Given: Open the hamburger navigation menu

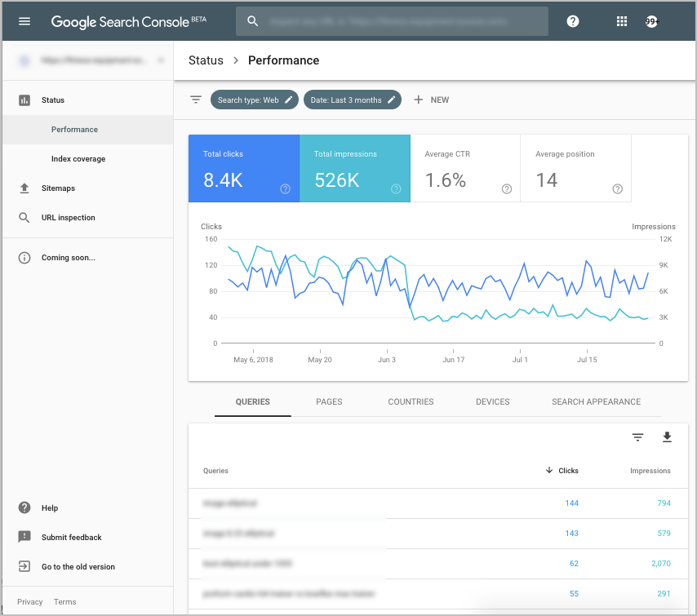Looking at the screenshot, I should click(24, 21).
